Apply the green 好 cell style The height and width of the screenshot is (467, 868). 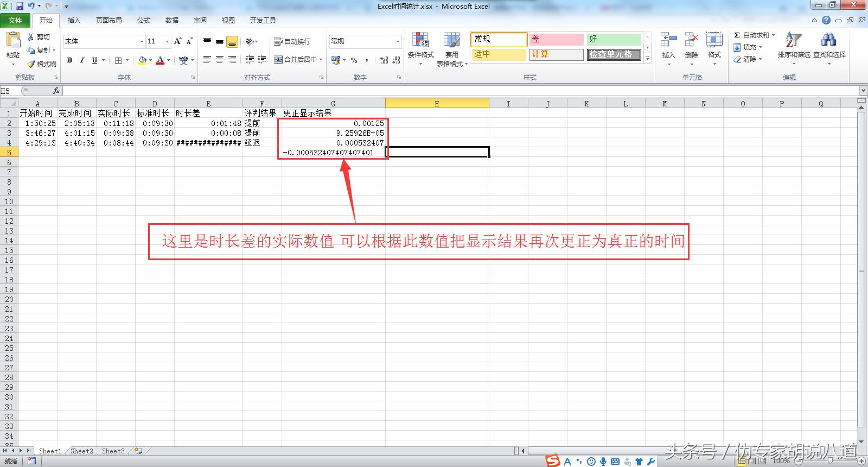click(614, 39)
